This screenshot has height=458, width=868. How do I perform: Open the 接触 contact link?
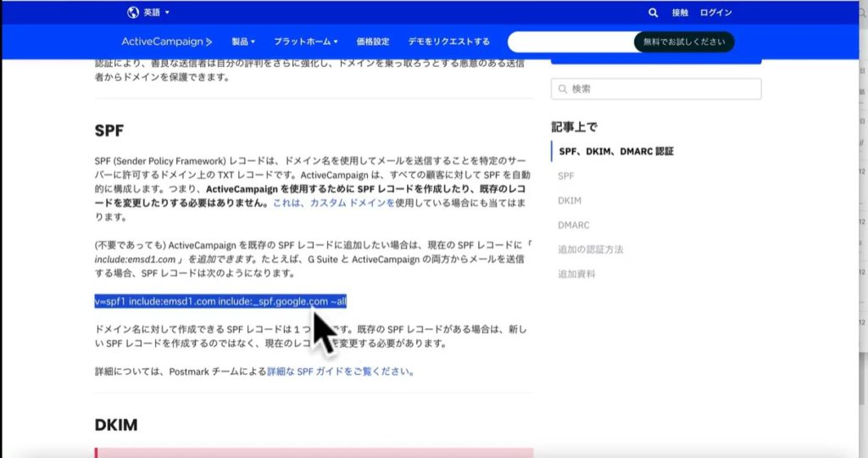(x=680, y=13)
